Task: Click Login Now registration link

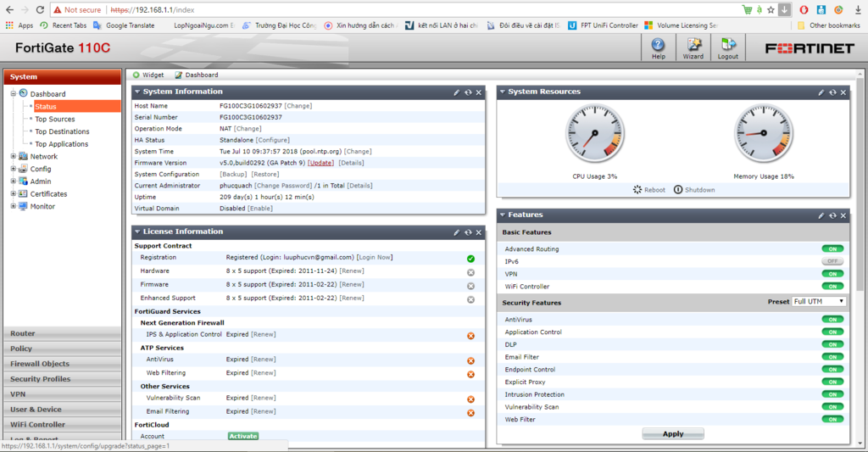Action: [375, 257]
